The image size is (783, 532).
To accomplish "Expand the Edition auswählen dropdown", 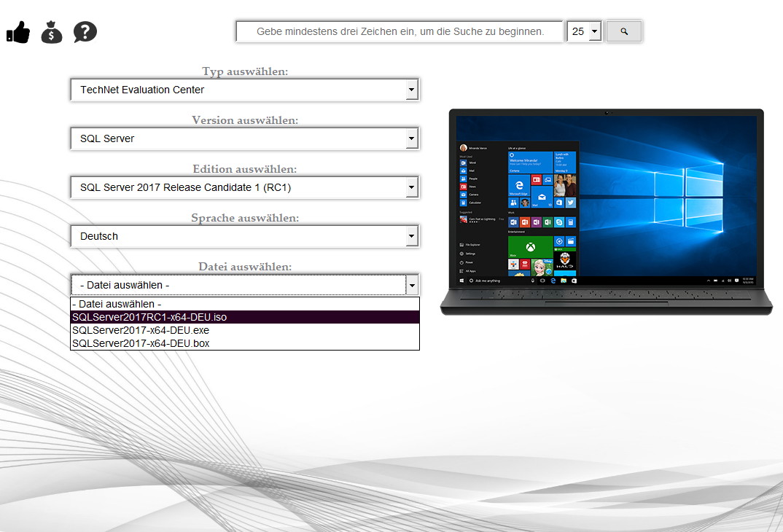I will click(x=245, y=187).
